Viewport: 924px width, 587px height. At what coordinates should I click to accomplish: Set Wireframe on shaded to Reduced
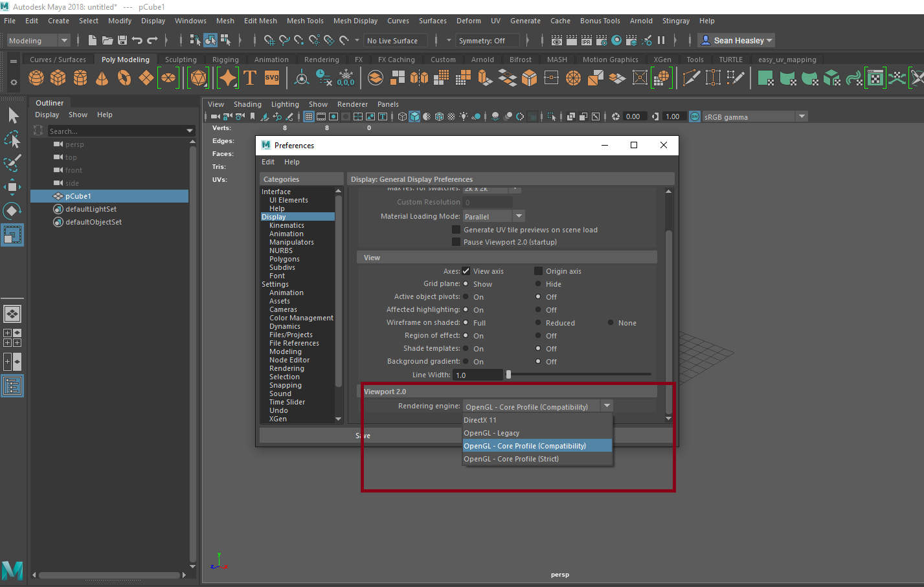[x=538, y=323]
